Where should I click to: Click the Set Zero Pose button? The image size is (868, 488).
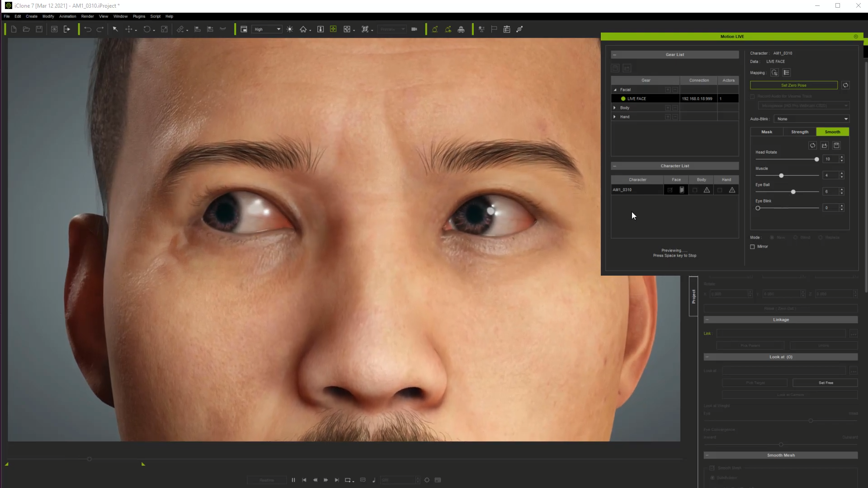[794, 85]
